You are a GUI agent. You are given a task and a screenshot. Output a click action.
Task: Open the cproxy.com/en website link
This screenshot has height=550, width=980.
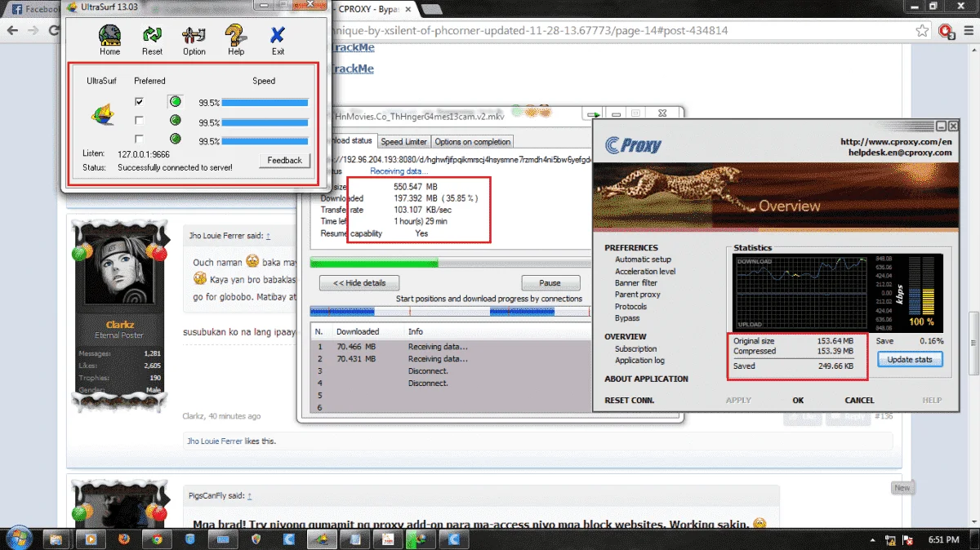[896, 141]
